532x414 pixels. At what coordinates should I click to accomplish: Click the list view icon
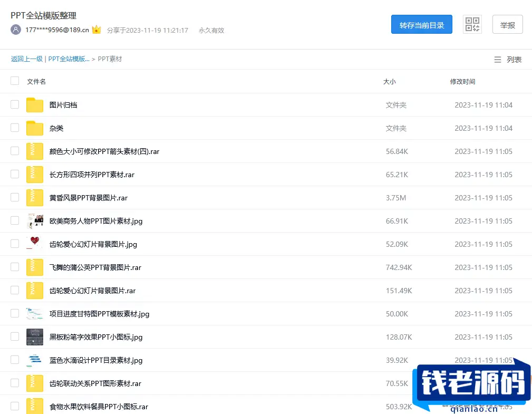click(497, 60)
